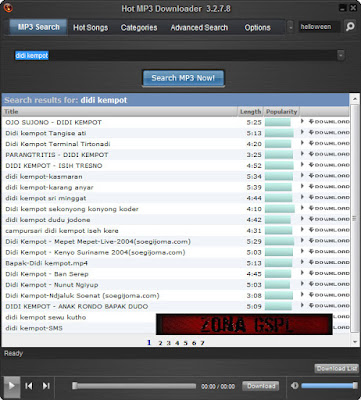Download Didi Kempot Terminal Tirtonadi
The image size is (361, 400).
(x=329, y=143)
